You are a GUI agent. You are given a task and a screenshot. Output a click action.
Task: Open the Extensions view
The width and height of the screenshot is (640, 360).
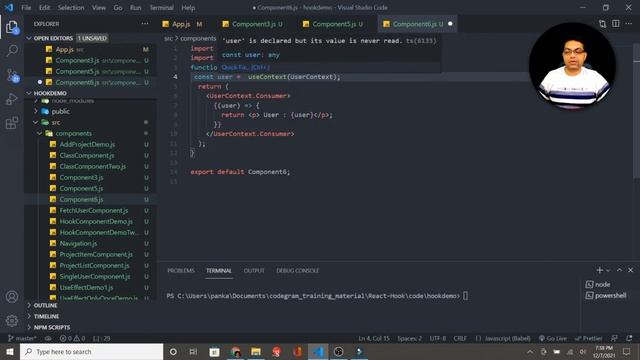pyautogui.click(x=12, y=123)
